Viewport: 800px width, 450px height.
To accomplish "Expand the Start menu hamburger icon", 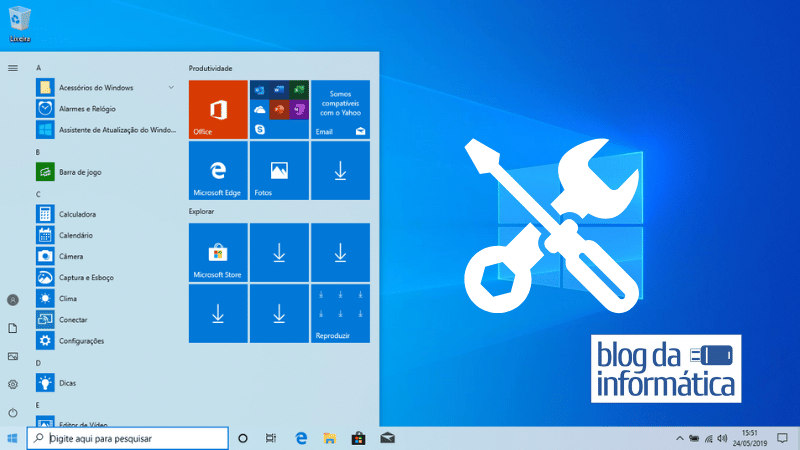I will 13,68.
